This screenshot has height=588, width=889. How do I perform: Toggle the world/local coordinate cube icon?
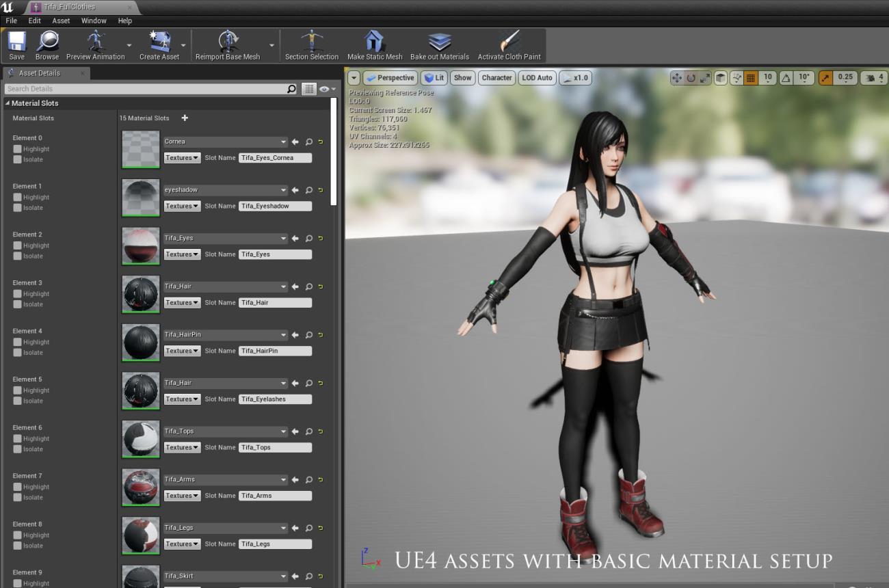coord(721,78)
